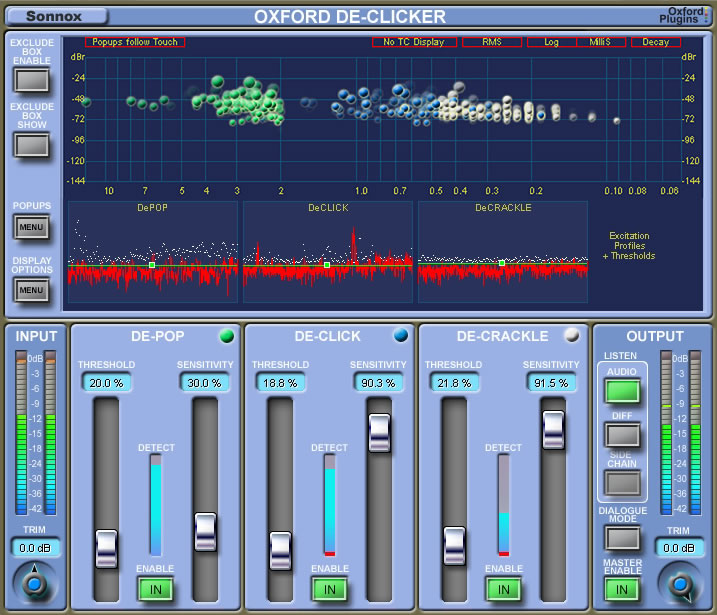Click the input TRIM rotary knob

click(34, 584)
